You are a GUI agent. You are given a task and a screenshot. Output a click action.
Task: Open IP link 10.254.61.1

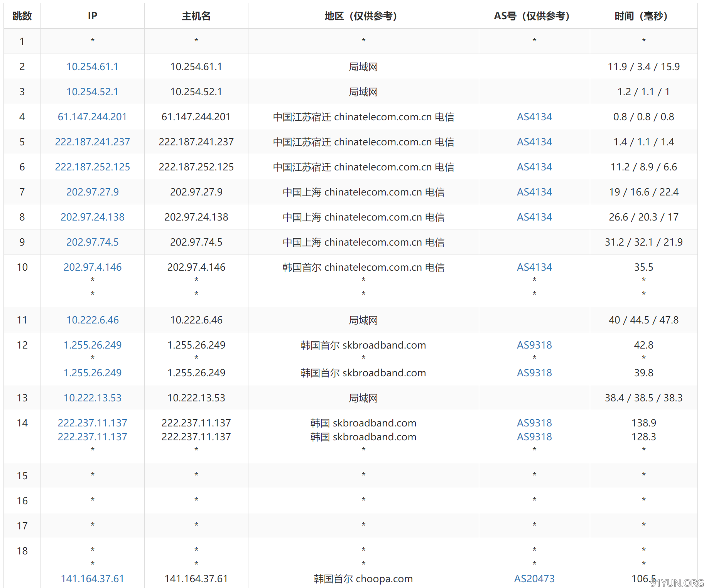coord(92,67)
